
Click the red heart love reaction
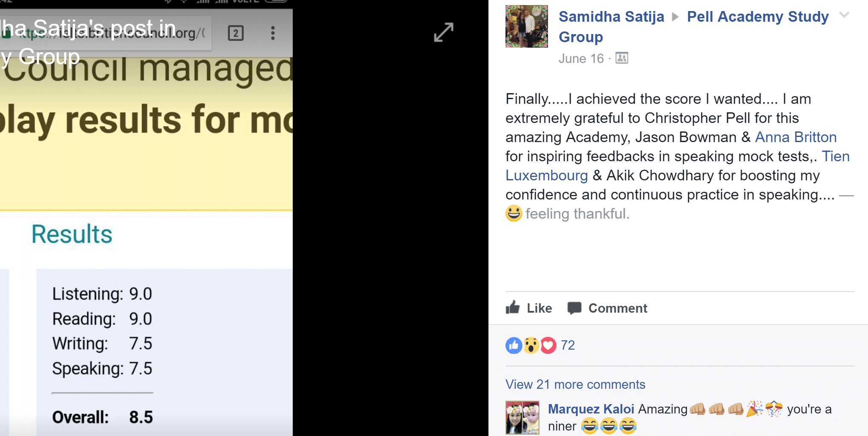pos(548,345)
